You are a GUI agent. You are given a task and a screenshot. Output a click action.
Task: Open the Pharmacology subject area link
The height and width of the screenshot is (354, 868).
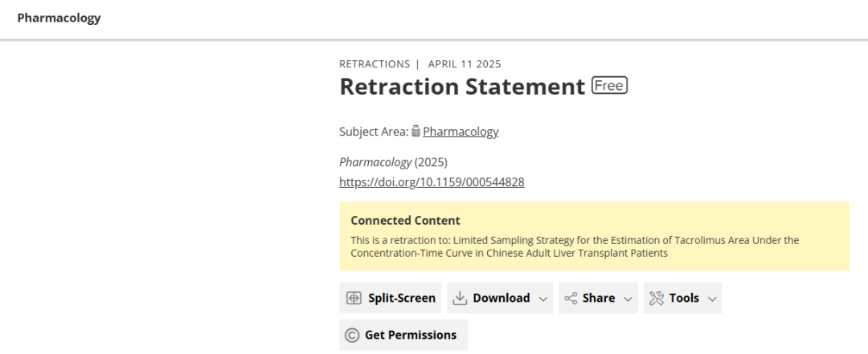461,132
